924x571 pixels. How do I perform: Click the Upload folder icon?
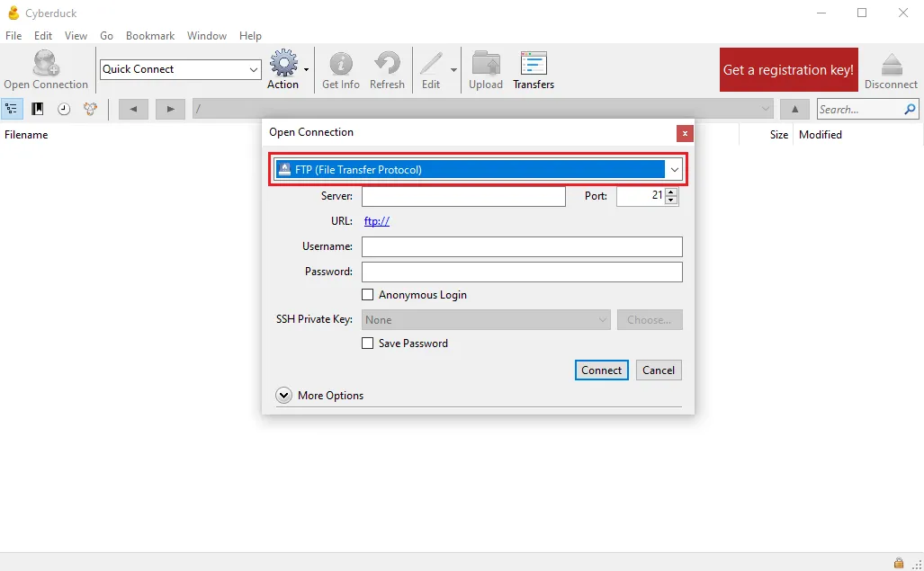pyautogui.click(x=486, y=64)
